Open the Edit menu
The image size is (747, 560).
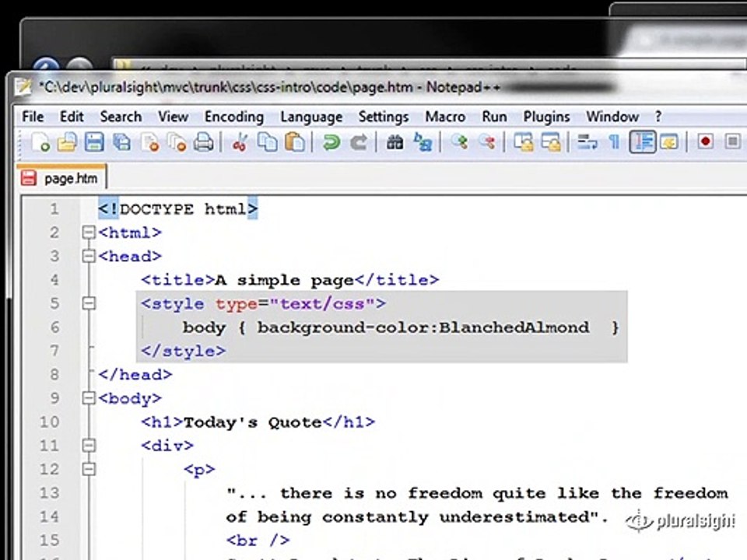[72, 117]
